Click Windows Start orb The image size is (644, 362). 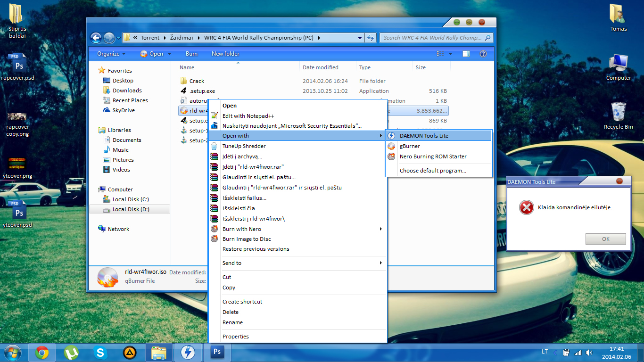(x=13, y=352)
